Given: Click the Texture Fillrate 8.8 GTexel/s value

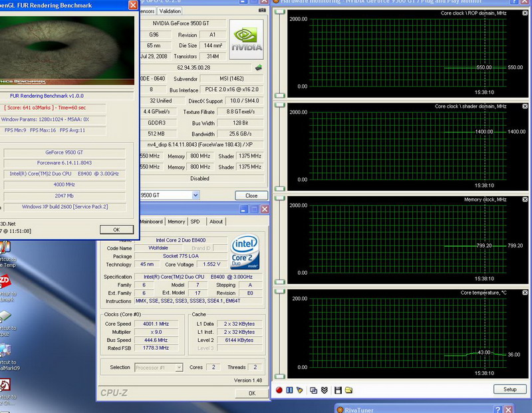Looking at the screenshot, I should 240,111.
